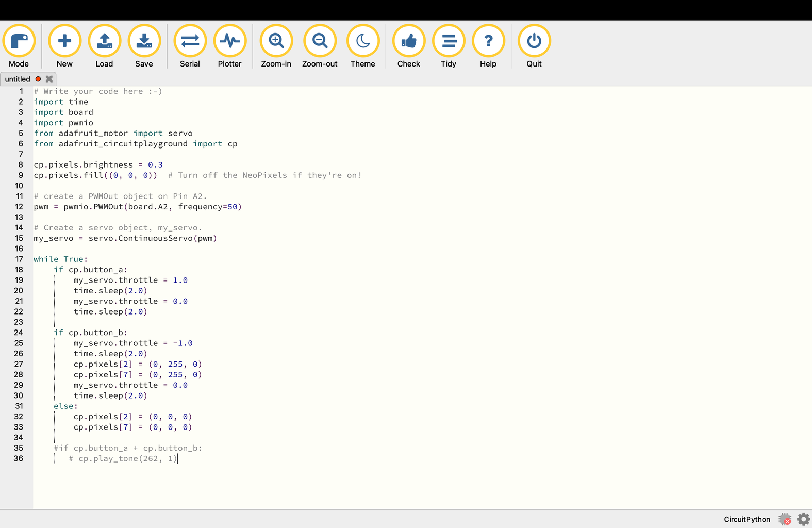Show the Plotter panel

[x=229, y=41]
